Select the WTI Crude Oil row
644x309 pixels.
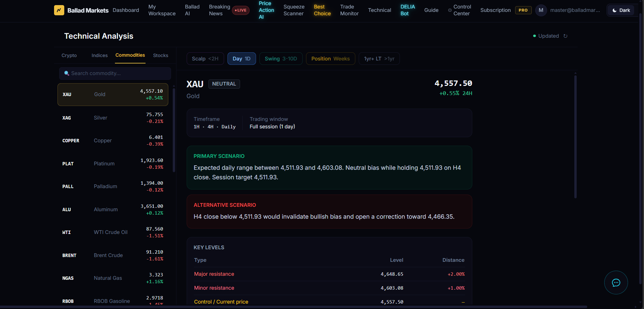click(x=113, y=232)
